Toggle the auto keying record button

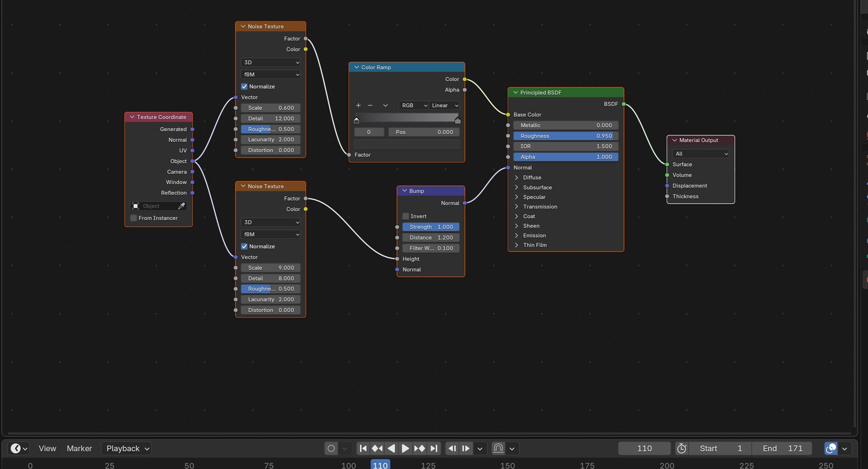point(331,448)
